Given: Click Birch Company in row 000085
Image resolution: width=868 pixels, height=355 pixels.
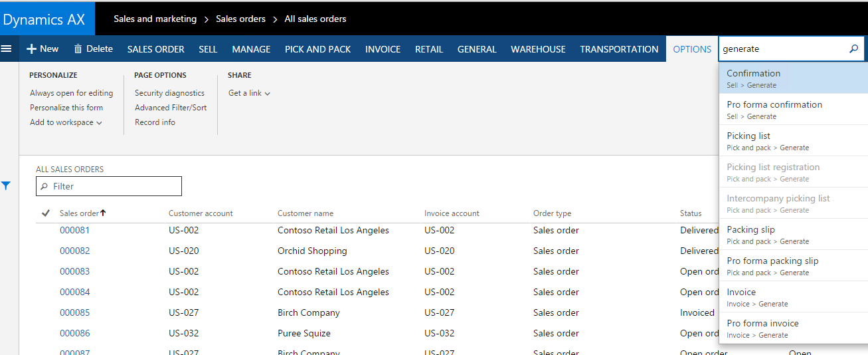Looking at the screenshot, I should [309, 312].
